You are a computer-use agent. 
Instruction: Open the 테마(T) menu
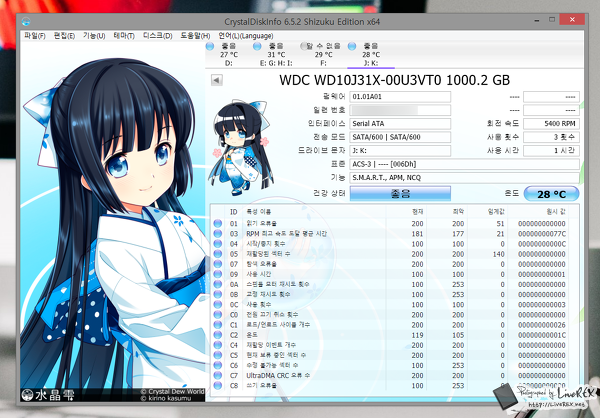[x=124, y=36]
